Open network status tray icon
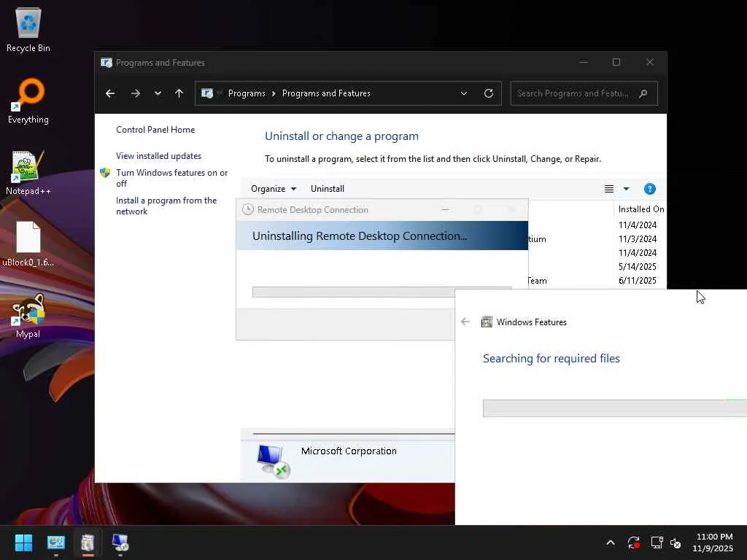The image size is (747, 560). coord(657,542)
